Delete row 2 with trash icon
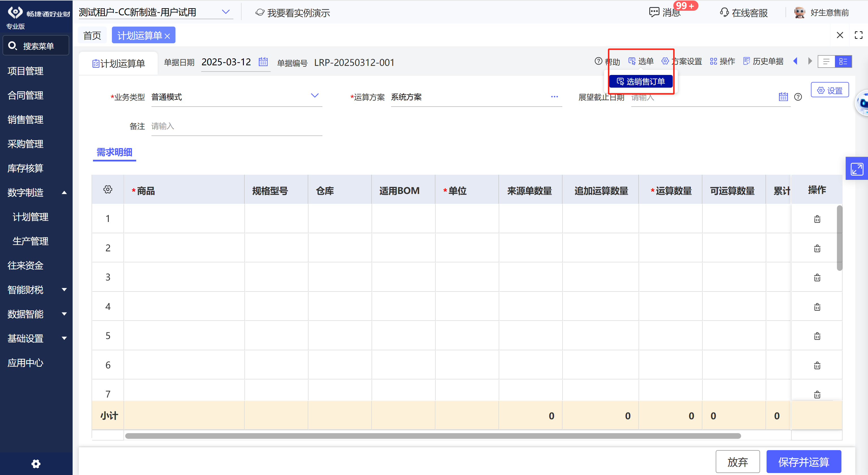Screen dimensions: 868x475 pyautogui.click(x=817, y=249)
